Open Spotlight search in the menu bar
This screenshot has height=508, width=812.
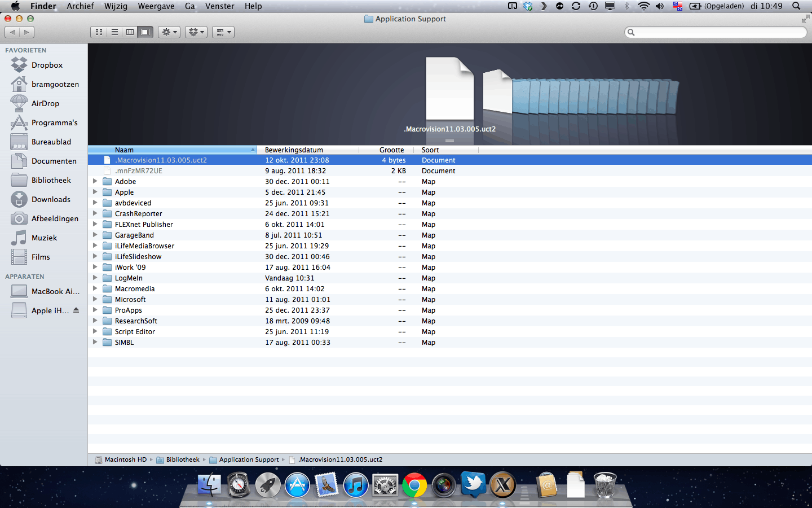796,6
